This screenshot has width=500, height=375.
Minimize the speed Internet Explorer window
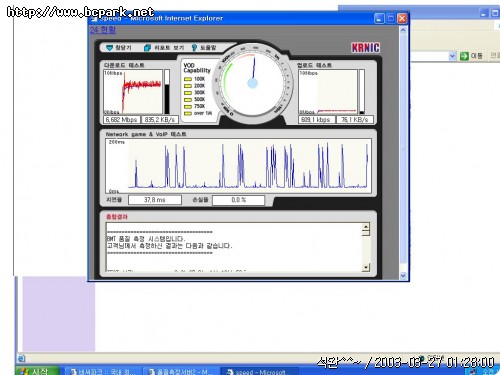(x=379, y=18)
